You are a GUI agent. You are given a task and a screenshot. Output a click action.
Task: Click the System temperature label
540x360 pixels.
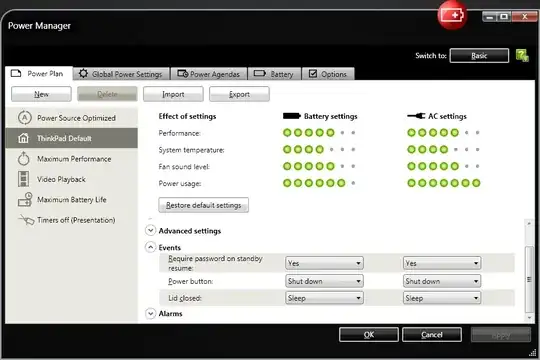pos(191,150)
